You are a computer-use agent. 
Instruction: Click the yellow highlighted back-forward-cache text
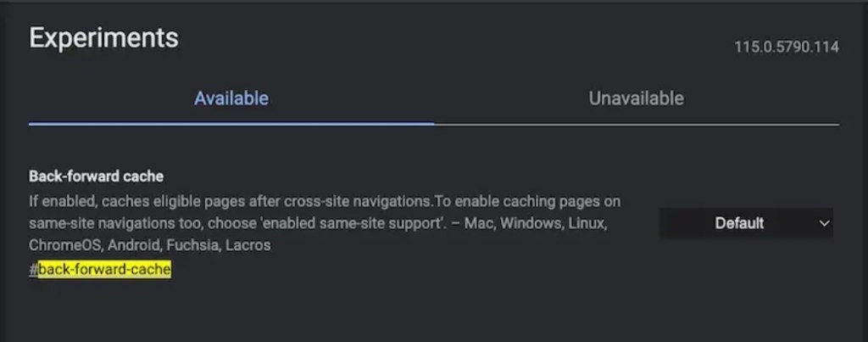point(104,270)
